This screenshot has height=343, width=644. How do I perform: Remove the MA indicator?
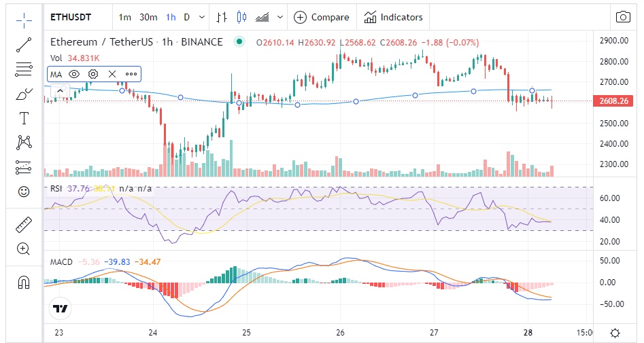pos(112,74)
